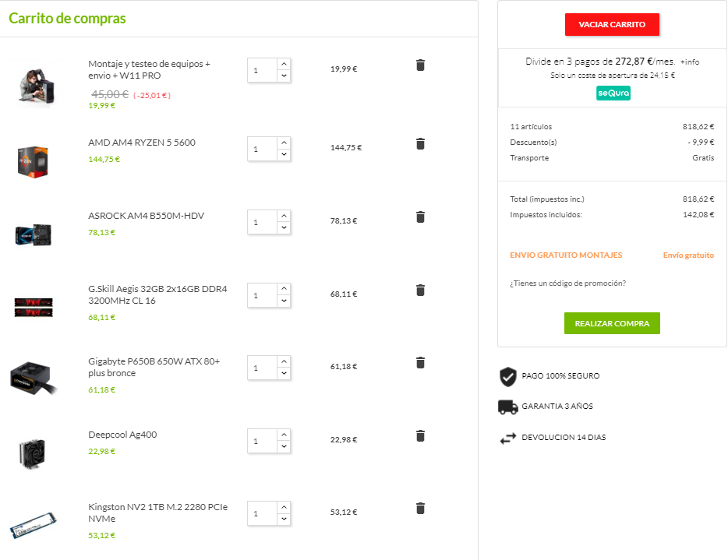Increase ASROCK B550M-HDV quantity
This screenshot has height=560, width=728.
[x=284, y=217]
